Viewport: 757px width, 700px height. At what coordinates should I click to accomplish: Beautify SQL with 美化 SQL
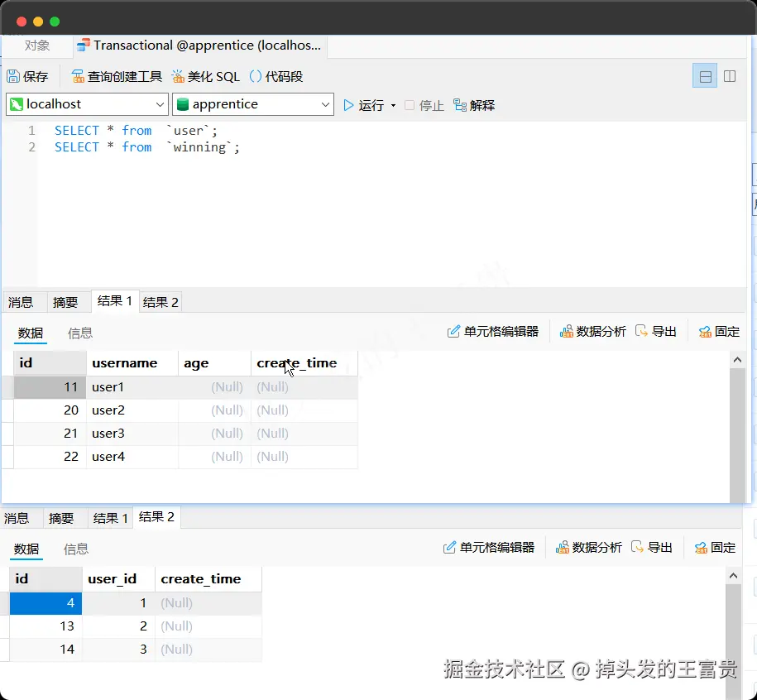206,76
